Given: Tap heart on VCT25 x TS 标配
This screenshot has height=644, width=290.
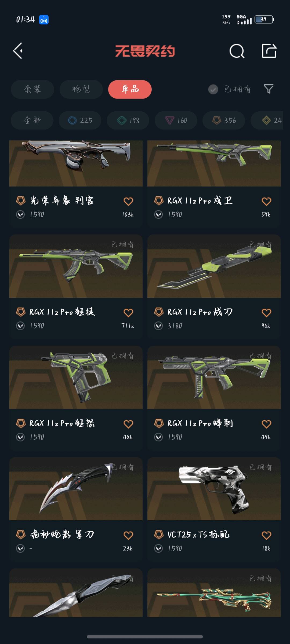Looking at the screenshot, I should point(266,535).
